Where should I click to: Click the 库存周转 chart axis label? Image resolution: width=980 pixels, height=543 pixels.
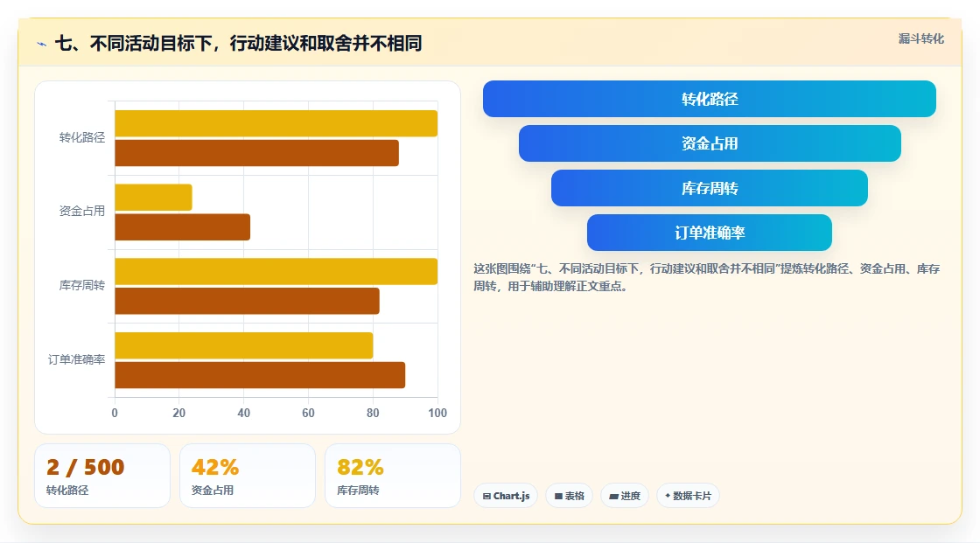click(82, 286)
